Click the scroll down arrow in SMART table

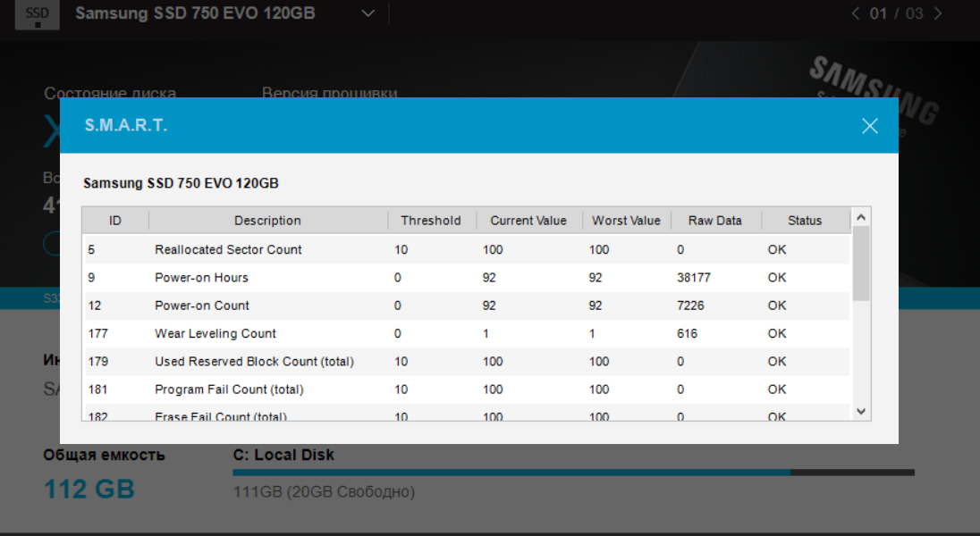(x=861, y=411)
